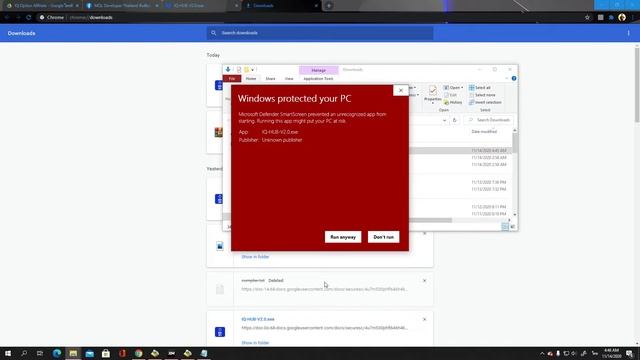Open Microsoft Edge from taskbar
The image size is (640, 360).
(57, 353)
